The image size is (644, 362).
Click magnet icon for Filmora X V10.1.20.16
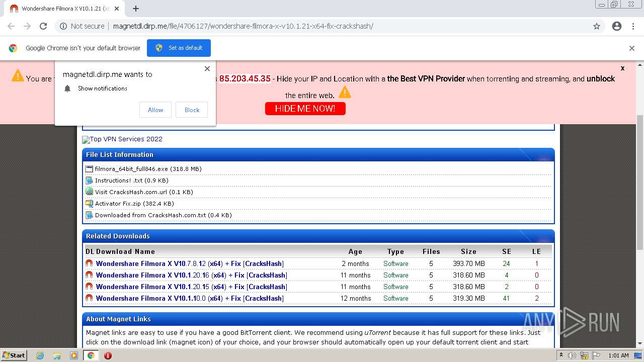(x=89, y=275)
